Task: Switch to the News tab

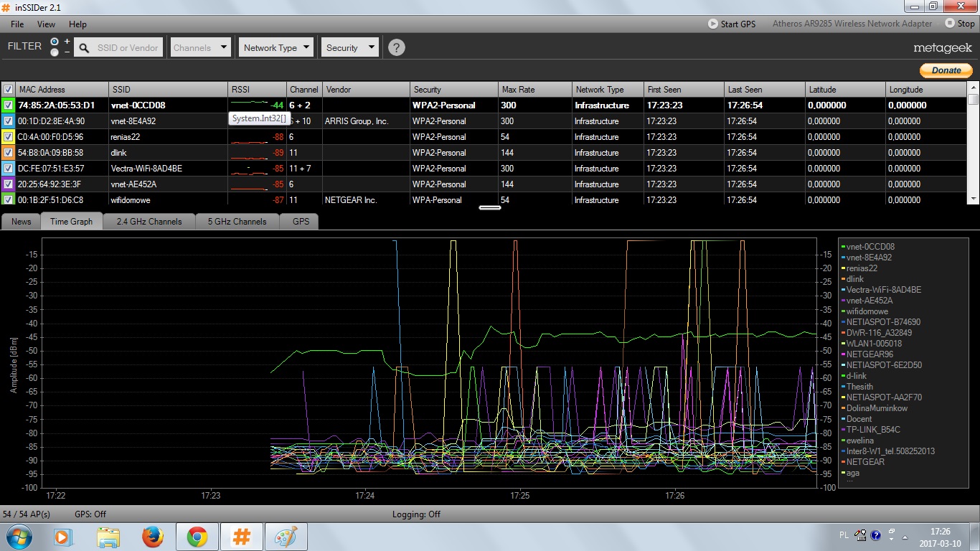Action: click(x=21, y=222)
